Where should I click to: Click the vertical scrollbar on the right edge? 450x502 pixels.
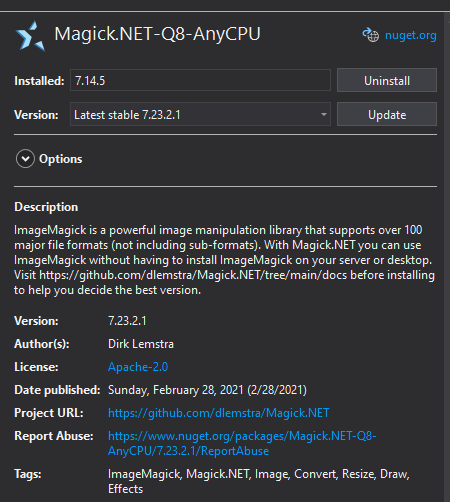(447, 257)
